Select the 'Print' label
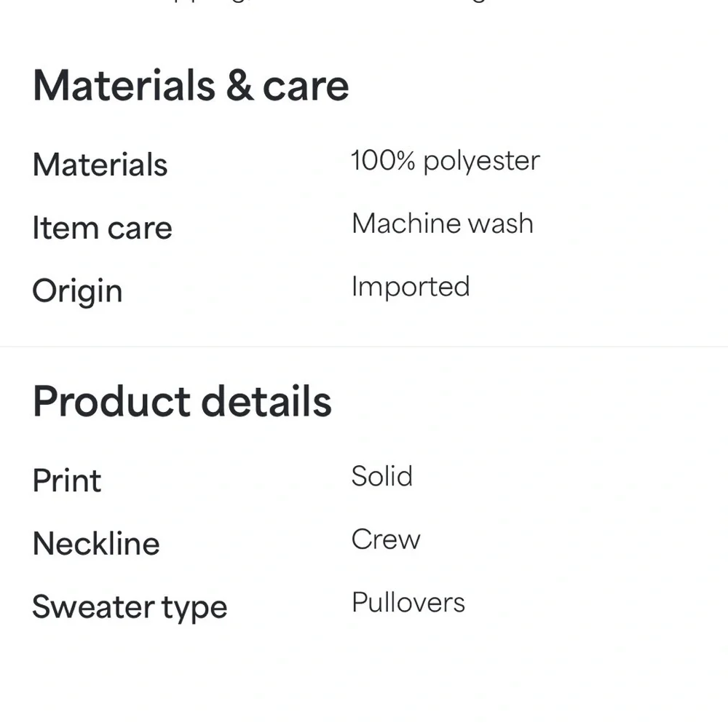Image resolution: width=728 pixels, height=728 pixels. [x=67, y=480]
